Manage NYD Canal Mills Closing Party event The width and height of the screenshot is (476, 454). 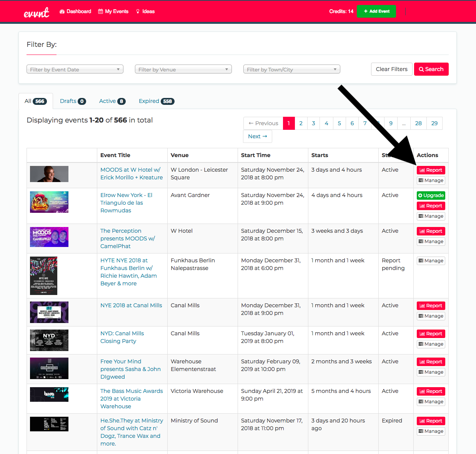pyautogui.click(x=431, y=344)
